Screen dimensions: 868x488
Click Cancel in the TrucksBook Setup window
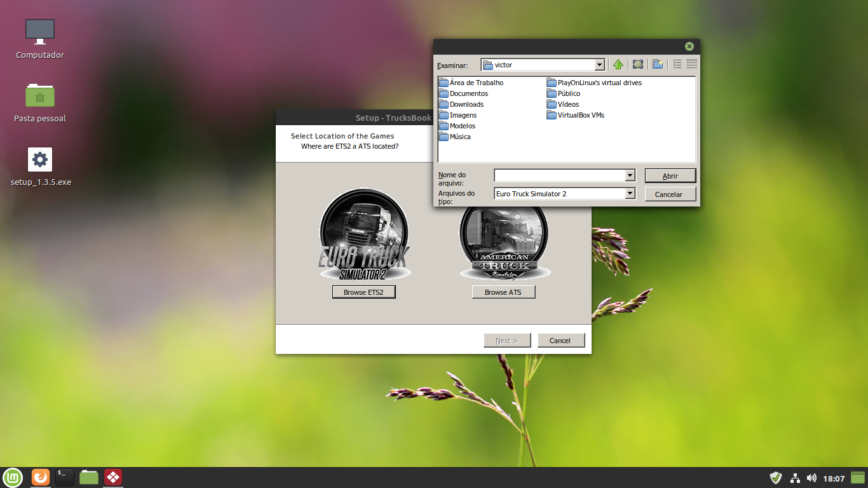click(x=560, y=341)
